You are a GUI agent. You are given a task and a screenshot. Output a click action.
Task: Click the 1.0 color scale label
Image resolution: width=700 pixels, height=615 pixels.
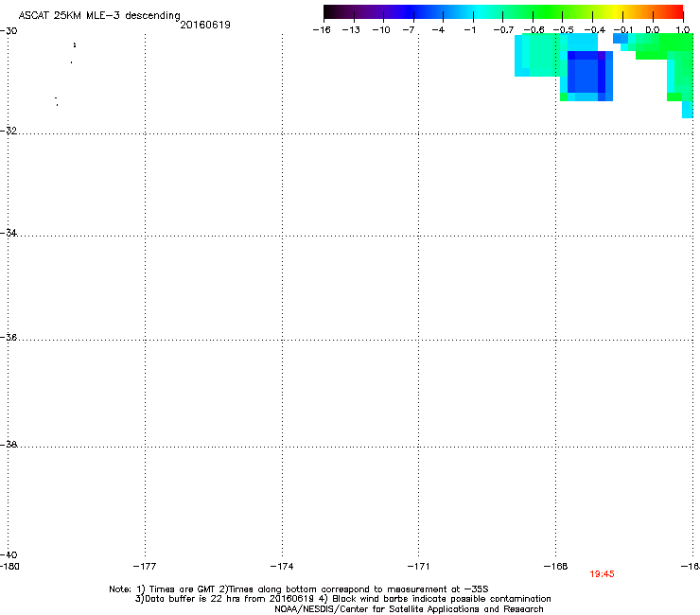683,30
